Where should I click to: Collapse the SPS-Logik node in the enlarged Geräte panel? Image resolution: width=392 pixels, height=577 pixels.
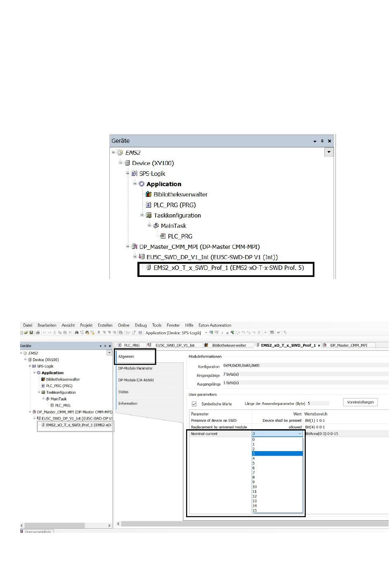pyautogui.click(x=128, y=173)
